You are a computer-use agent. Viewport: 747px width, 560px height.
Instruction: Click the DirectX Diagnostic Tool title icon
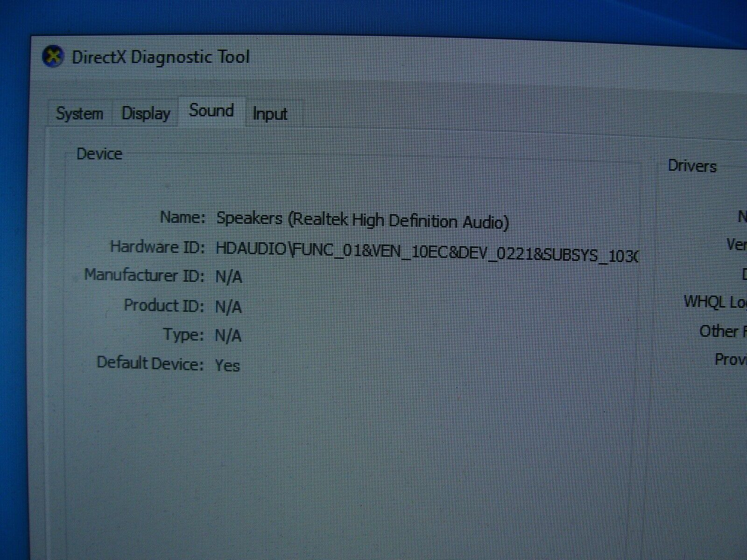(x=53, y=57)
